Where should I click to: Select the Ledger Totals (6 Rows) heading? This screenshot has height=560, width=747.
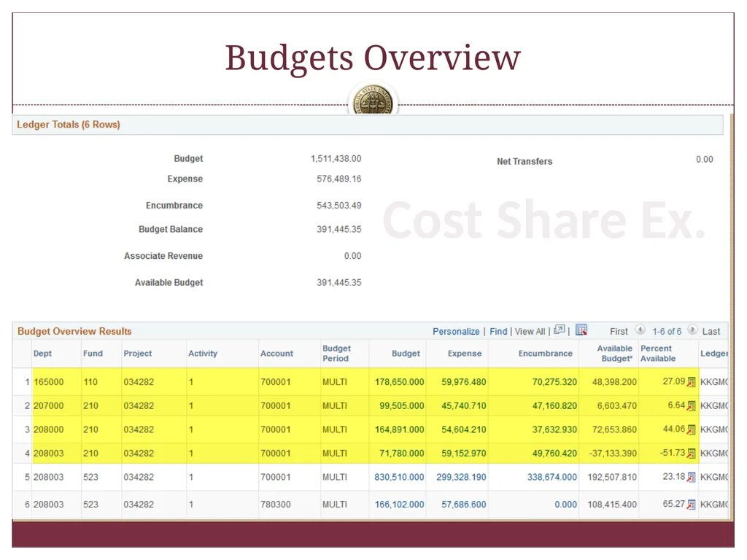[x=68, y=125]
